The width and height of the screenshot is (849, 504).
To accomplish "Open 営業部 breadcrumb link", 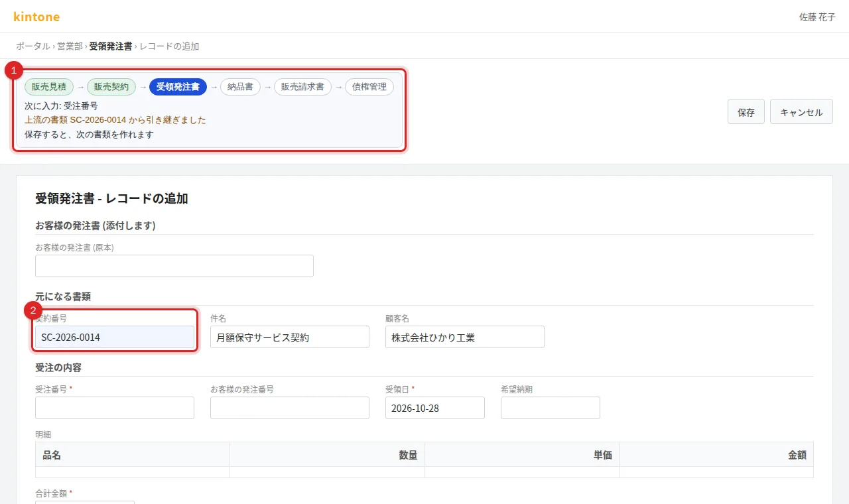I will click(x=70, y=46).
